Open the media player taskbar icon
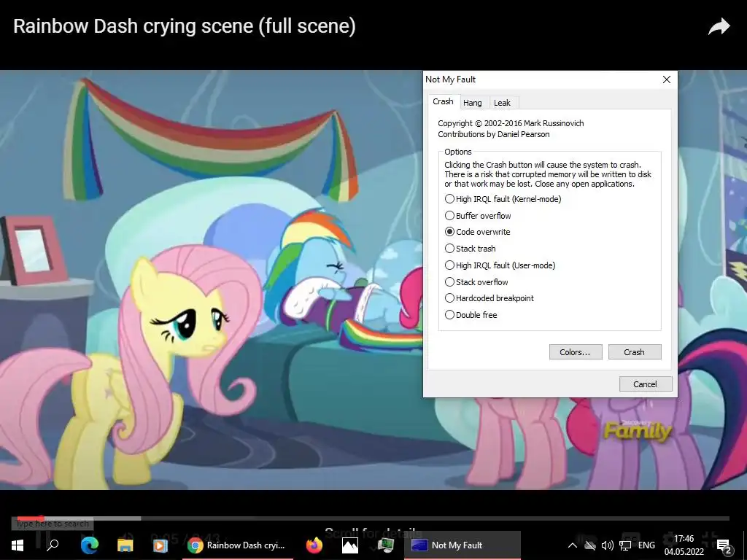Screen dimensions: 747x560 160,545
